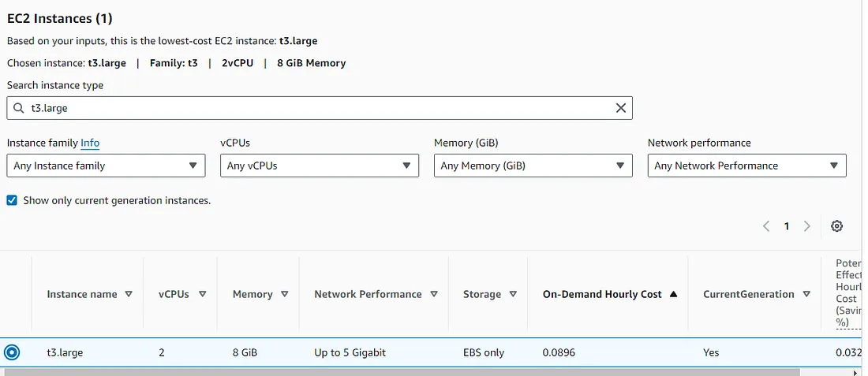
Task: Sort by Network Performance column arrow
Action: coord(434,294)
